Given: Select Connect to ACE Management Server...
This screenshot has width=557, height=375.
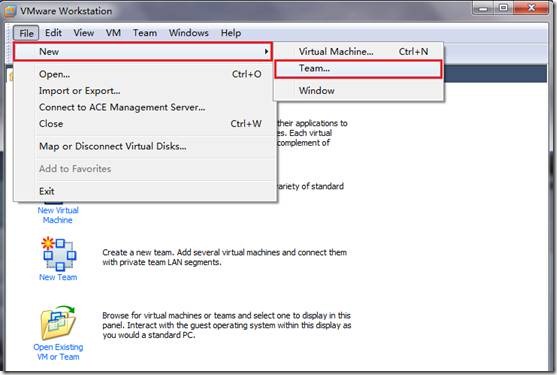Looking at the screenshot, I should 145,107.
